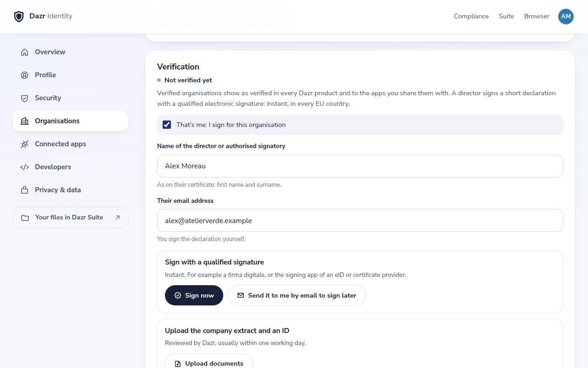The image size is (588, 368).
Task: Click the Dazr shield logo icon
Action: 19,17
